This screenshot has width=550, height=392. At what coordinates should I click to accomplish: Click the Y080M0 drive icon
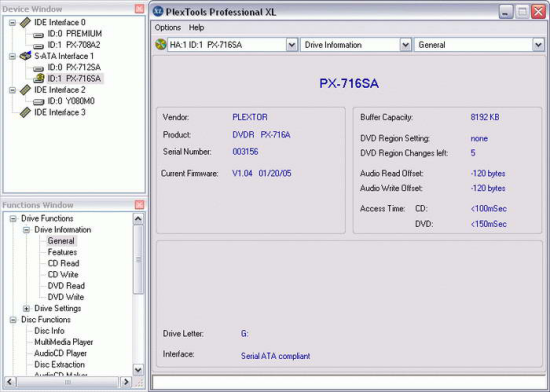(39, 102)
